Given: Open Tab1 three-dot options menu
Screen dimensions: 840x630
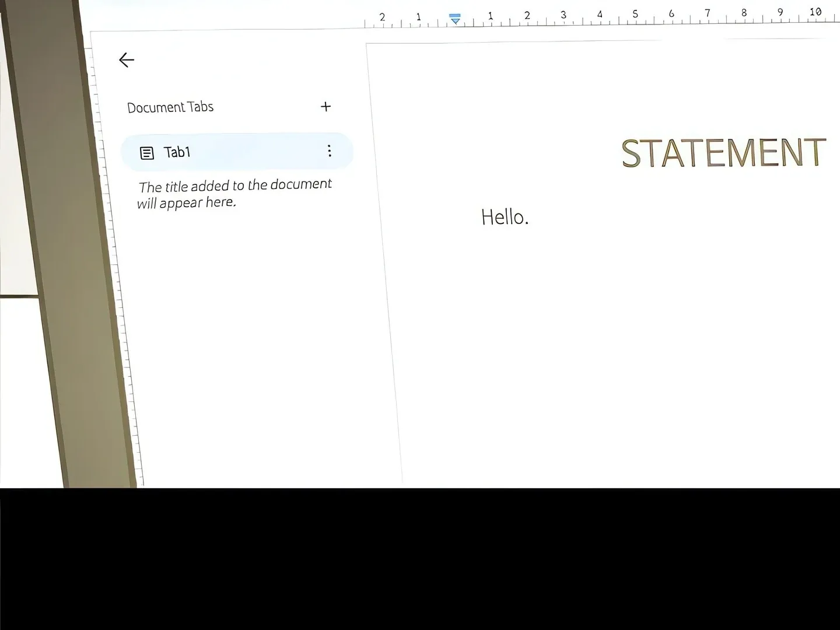Looking at the screenshot, I should click(x=330, y=151).
